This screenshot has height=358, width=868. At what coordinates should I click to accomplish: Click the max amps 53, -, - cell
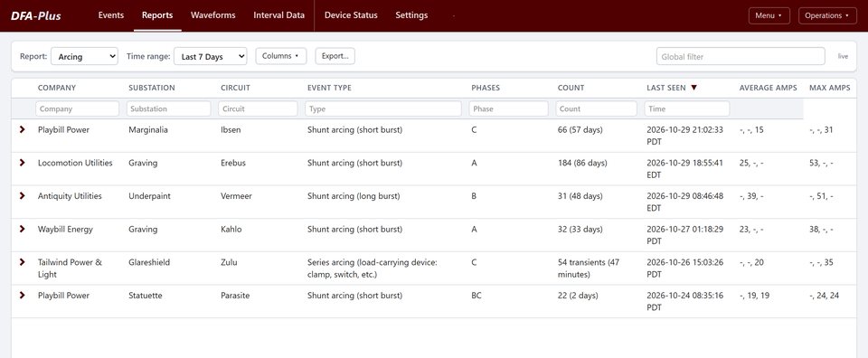click(821, 164)
